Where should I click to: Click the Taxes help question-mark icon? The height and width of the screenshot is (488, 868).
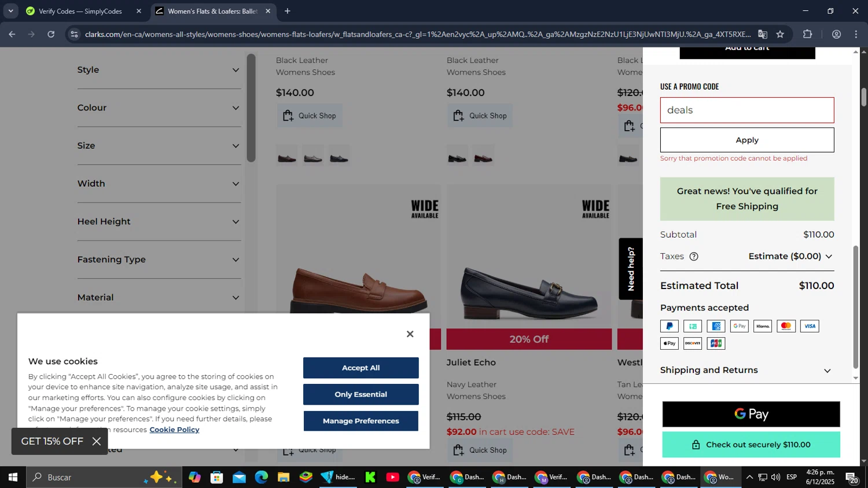pos(694,256)
